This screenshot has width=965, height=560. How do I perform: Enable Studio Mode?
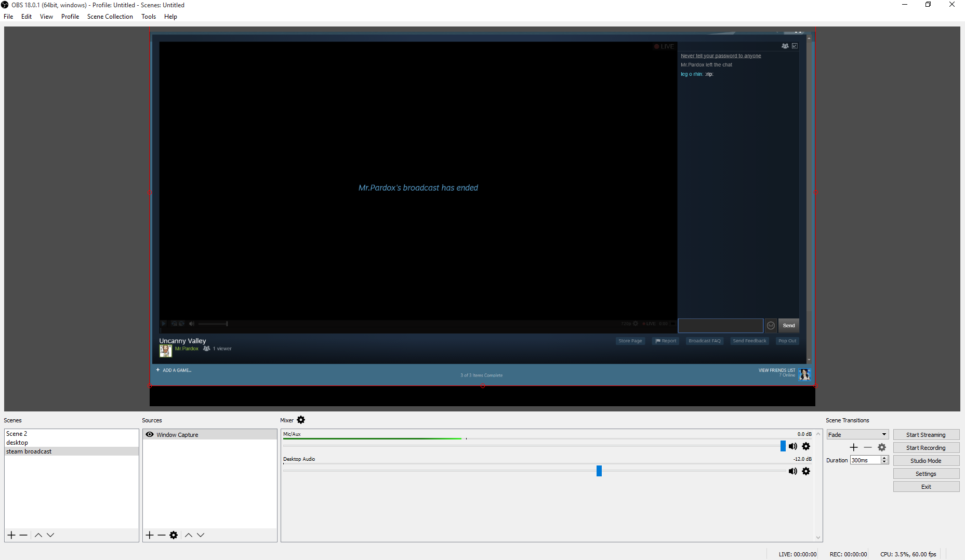tap(926, 461)
